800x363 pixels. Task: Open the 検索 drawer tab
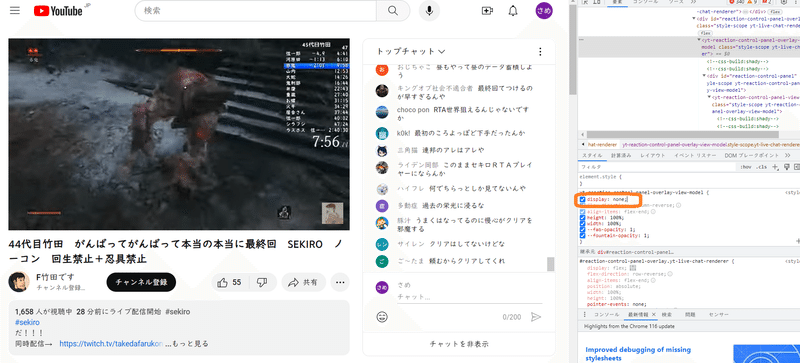point(666,314)
